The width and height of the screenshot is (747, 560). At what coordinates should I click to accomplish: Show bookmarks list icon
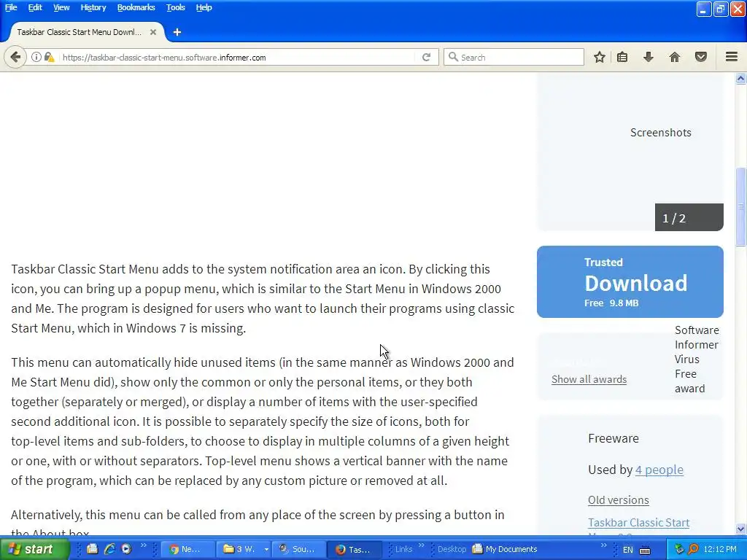tap(622, 57)
